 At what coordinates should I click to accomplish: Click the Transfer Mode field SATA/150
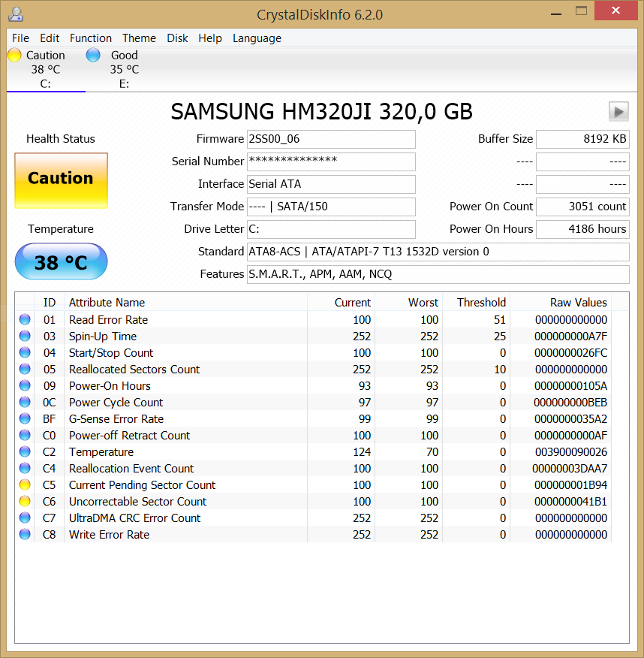click(x=331, y=207)
